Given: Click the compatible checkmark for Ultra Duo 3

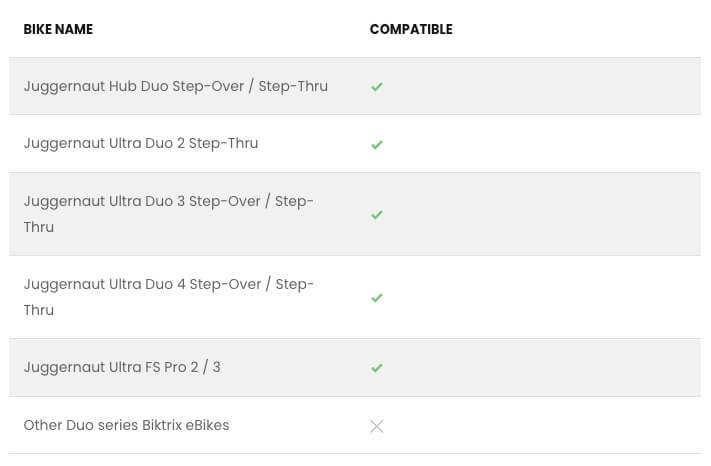Looking at the screenshot, I should pyautogui.click(x=377, y=215).
